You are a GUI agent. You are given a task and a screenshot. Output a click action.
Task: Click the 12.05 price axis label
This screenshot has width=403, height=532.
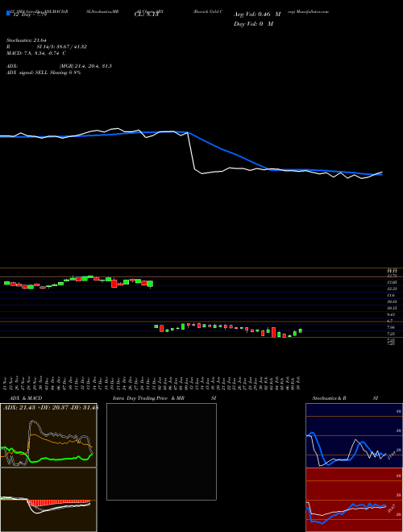(393, 282)
